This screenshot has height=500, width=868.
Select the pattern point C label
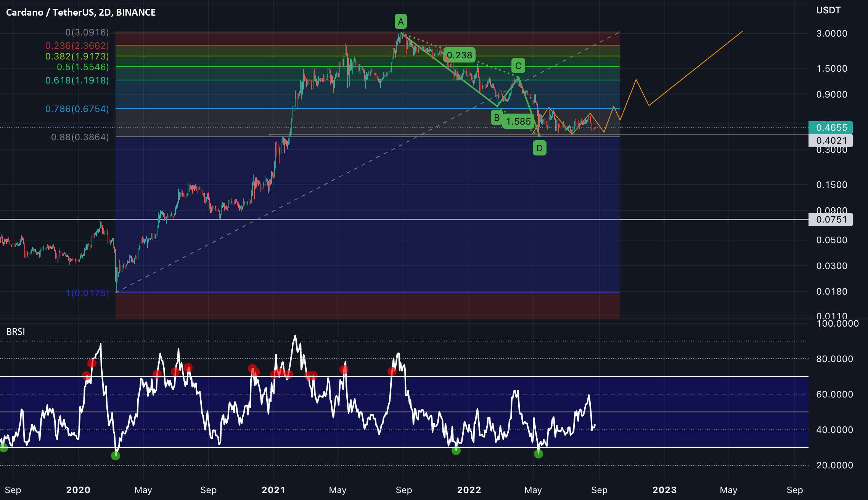click(x=518, y=66)
